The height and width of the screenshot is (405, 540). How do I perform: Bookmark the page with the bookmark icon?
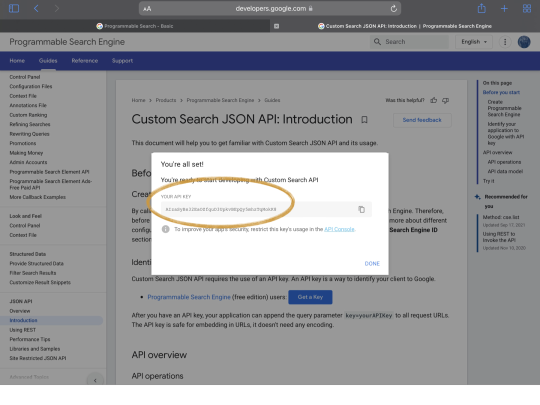364,120
